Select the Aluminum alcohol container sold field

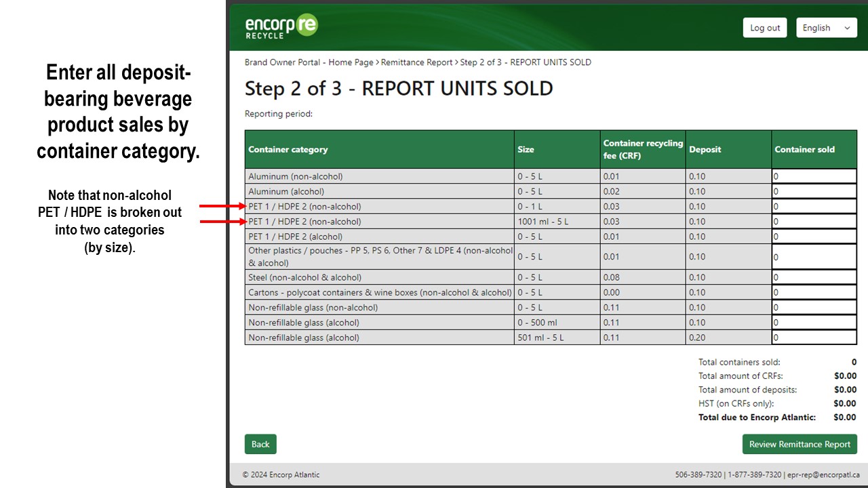pyautogui.click(x=814, y=191)
